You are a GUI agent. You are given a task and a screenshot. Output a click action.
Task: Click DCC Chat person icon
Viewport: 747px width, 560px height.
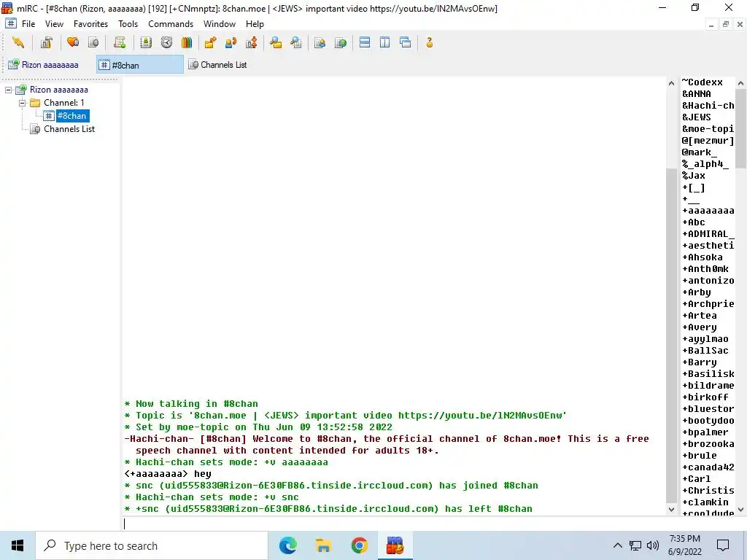coord(231,42)
